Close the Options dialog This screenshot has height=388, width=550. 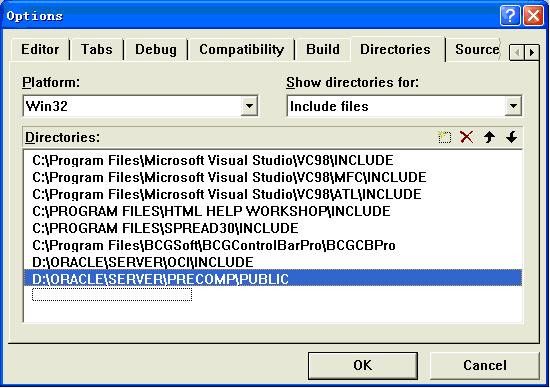534,16
